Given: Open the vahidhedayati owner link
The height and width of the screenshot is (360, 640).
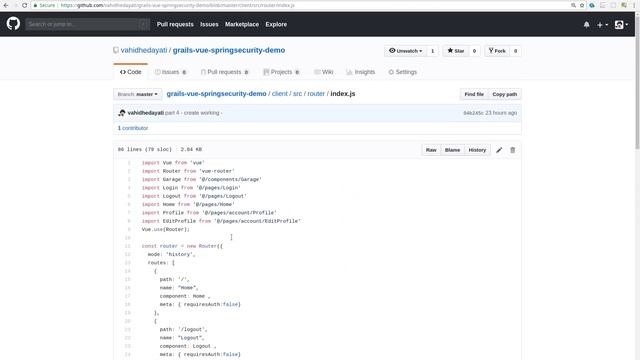Looking at the screenshot, I should (x=144, y=50).
